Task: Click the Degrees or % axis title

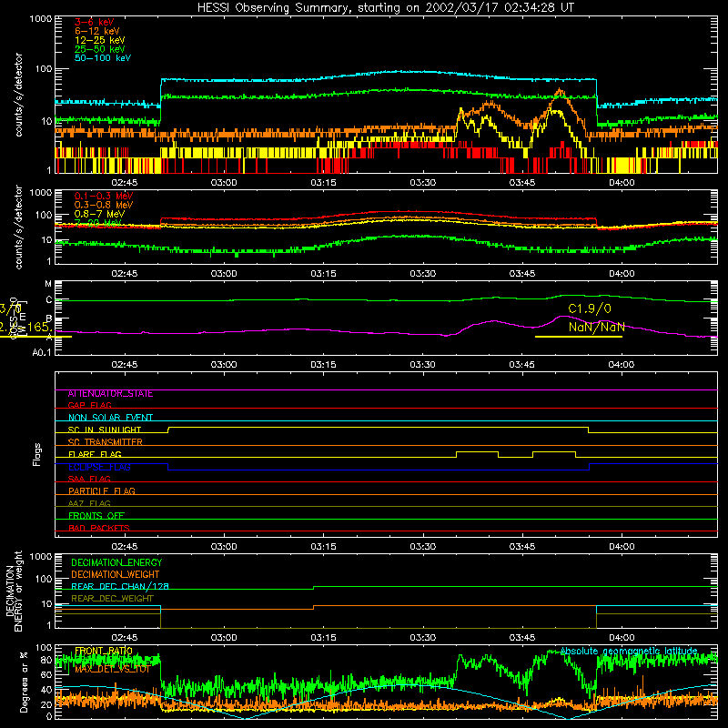Action: (x=24, y=682)
